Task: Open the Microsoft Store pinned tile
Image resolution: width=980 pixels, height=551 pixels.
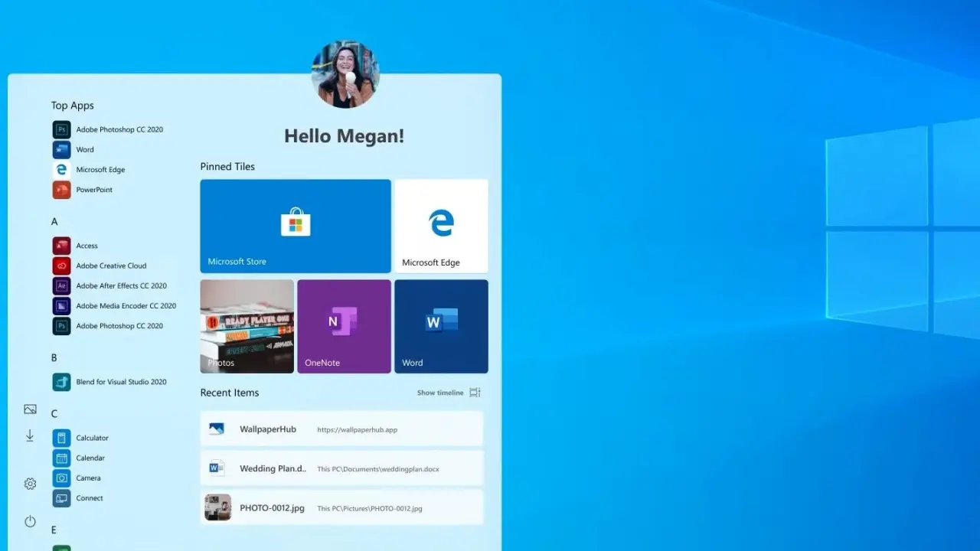Action: click(x=296, y=226)
